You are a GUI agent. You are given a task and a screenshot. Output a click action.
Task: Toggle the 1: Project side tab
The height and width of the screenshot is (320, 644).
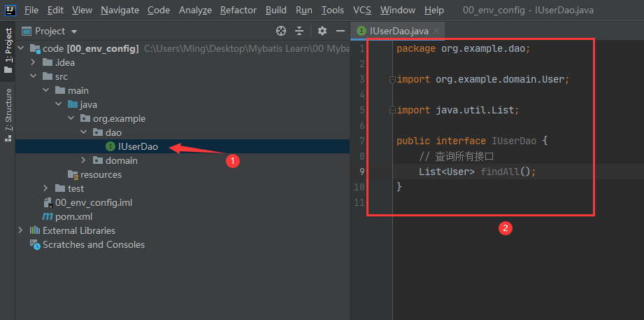pyautogui.click(x=8, y=50)
